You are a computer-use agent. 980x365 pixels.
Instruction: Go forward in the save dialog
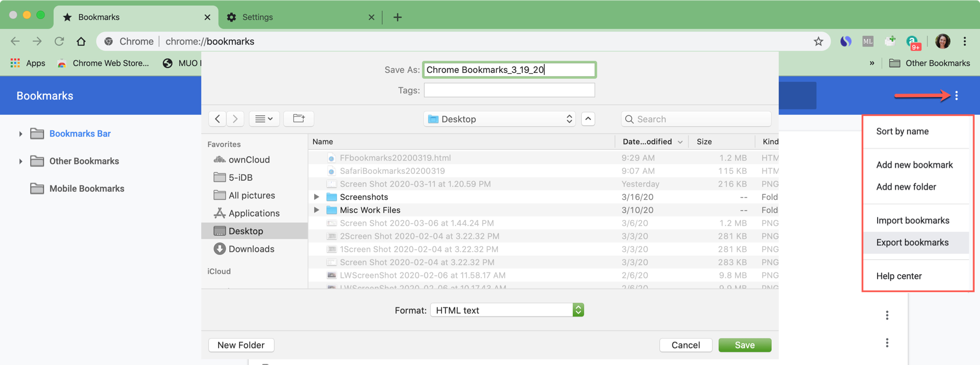click(235, 119)
